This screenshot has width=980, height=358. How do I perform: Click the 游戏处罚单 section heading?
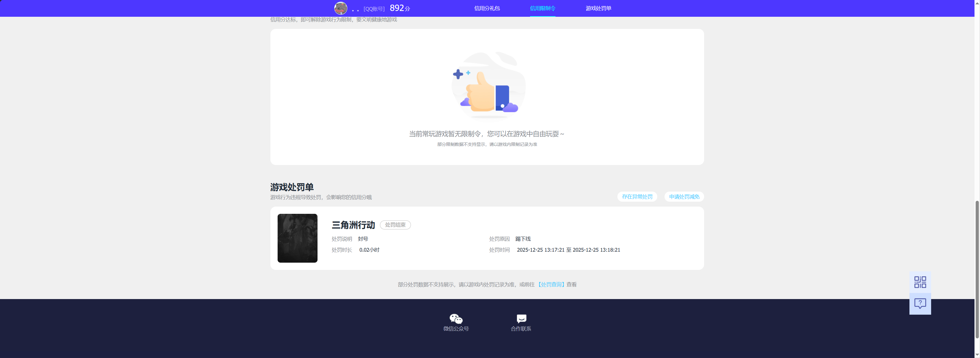point(292,187)
